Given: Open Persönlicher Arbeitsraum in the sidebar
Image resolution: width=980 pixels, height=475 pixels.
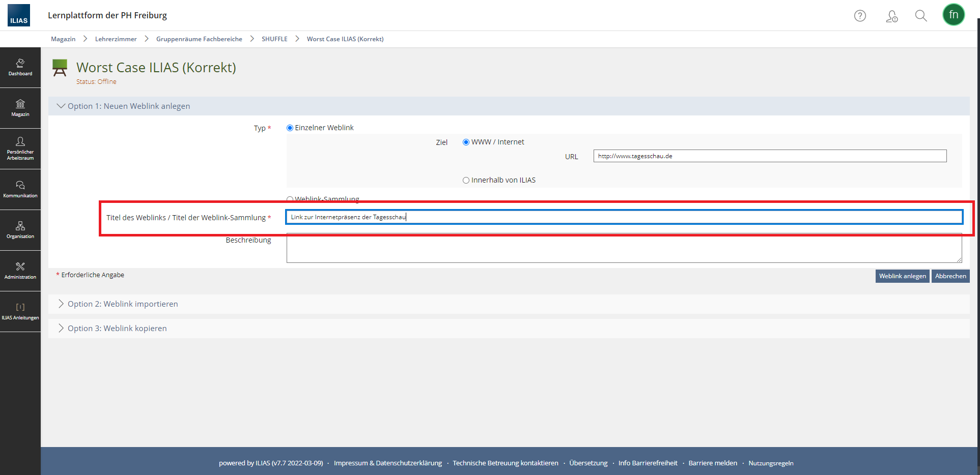Looking at the screenshot, I should pos(20,149).
